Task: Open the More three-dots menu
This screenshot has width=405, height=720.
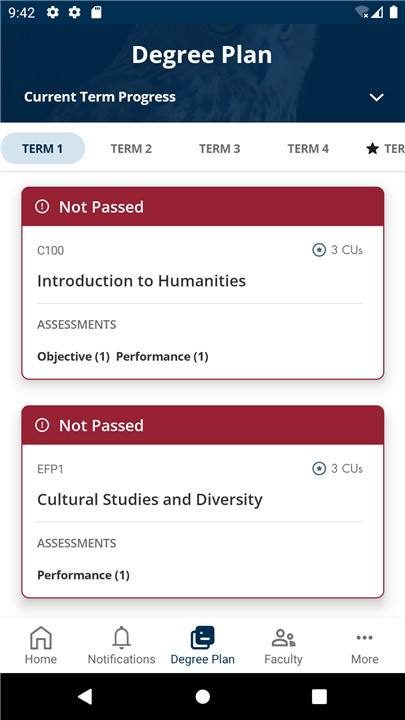Action: point(365,637)
